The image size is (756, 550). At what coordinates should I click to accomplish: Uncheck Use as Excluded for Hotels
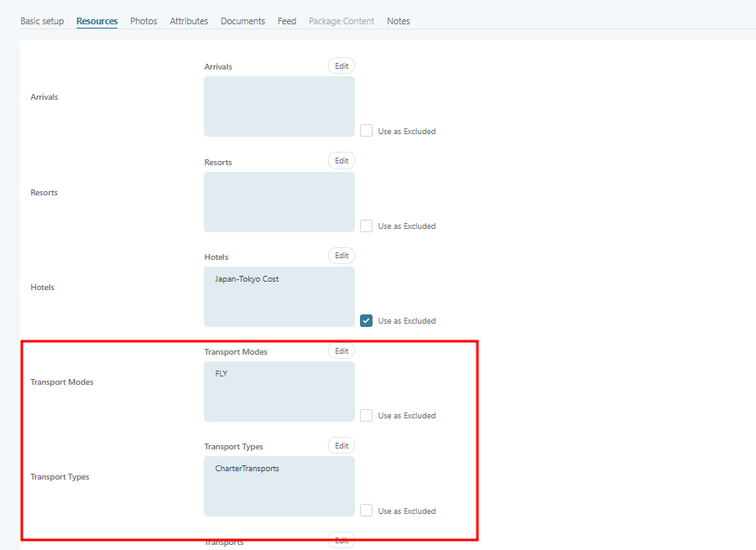click(367, 321)
